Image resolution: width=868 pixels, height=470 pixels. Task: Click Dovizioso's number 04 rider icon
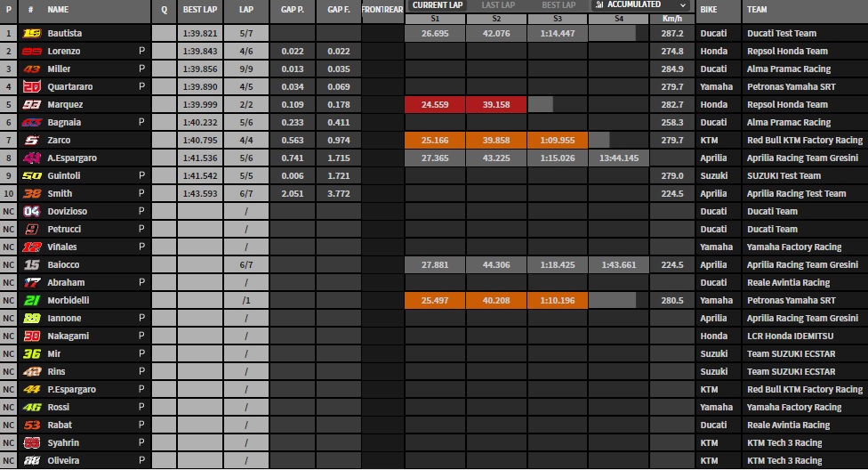(x=31, y=211)
